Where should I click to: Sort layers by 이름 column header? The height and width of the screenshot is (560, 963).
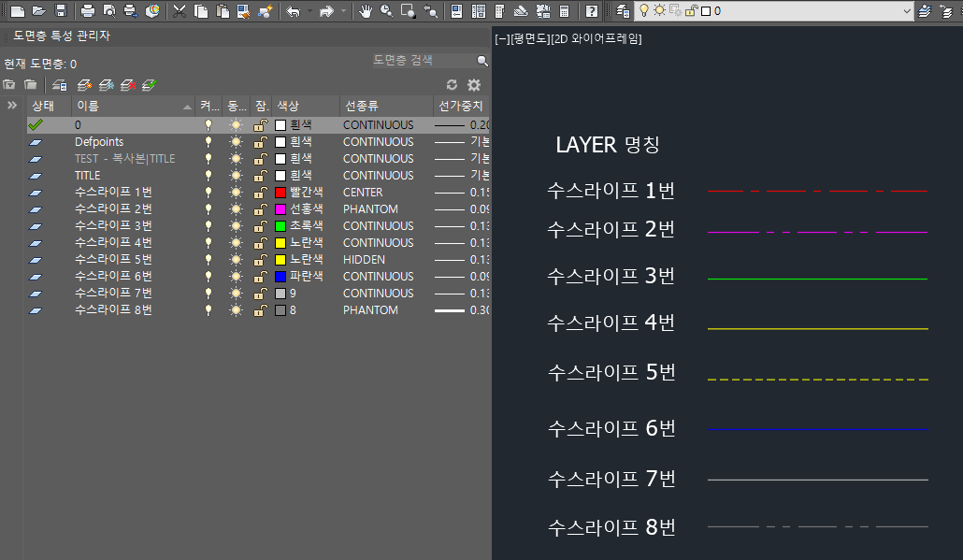coord(134,106)
